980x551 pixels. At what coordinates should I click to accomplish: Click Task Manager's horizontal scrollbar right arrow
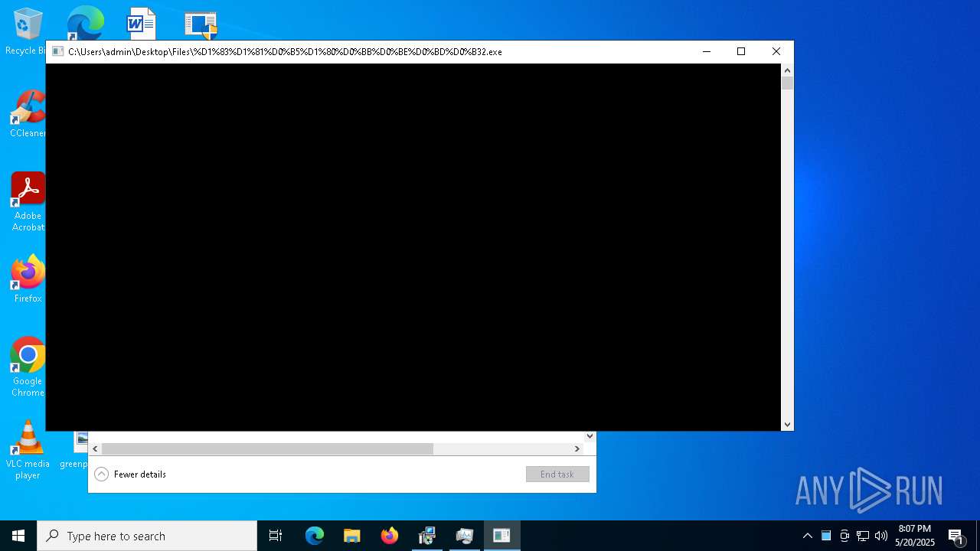577,449
